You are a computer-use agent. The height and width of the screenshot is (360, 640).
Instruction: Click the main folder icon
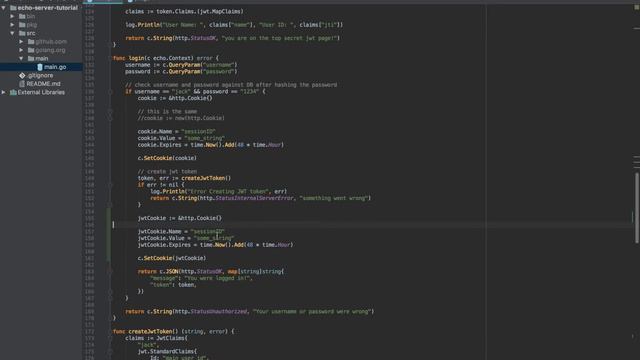point(31,58)
